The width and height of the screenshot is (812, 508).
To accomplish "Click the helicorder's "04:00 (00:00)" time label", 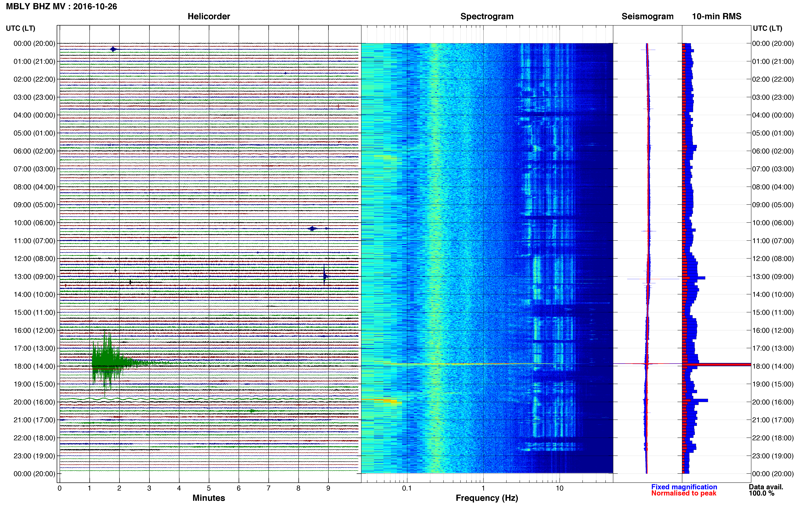I will [x=34, y=115].
